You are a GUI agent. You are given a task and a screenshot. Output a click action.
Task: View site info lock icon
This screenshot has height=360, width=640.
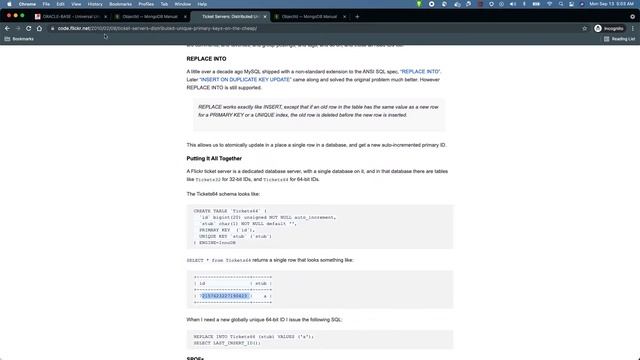[x=52, y=29]
